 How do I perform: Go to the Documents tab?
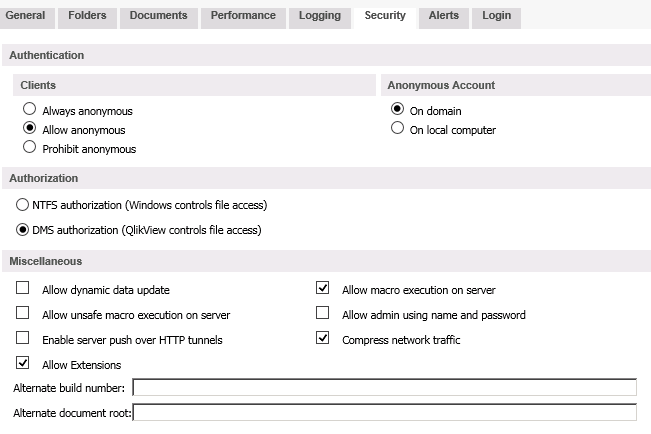158,15
